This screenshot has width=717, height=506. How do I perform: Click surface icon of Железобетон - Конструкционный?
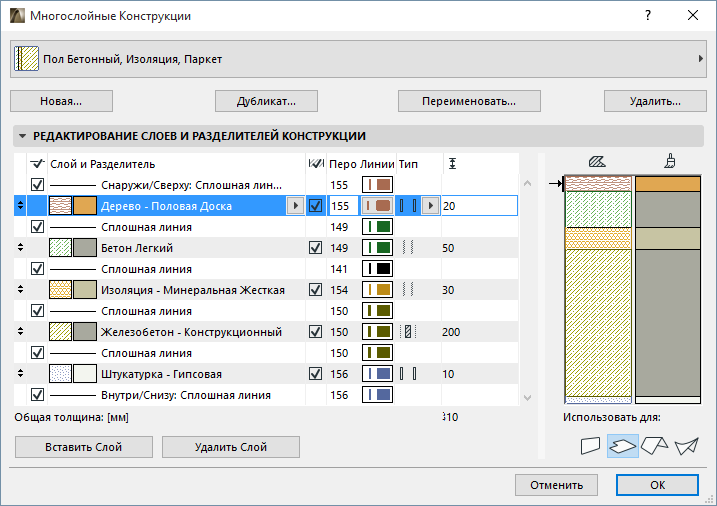(x=85, y=332)
